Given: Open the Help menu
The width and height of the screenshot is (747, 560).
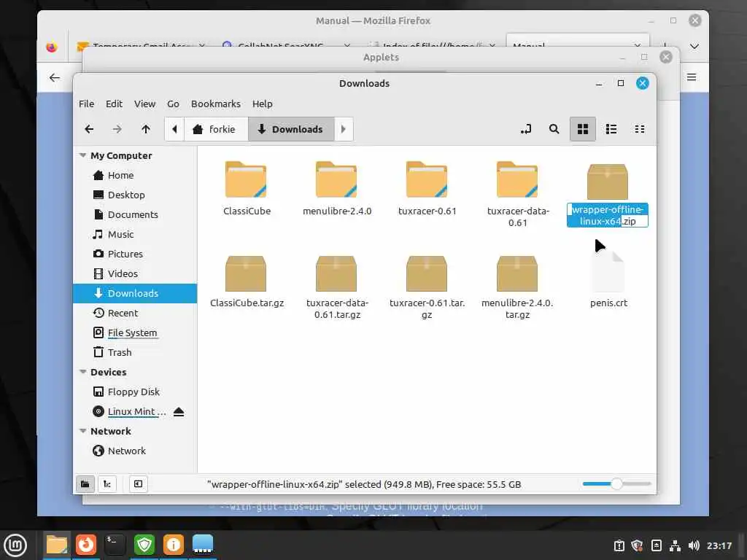Looking at the screenshot, I should (263, 104).
